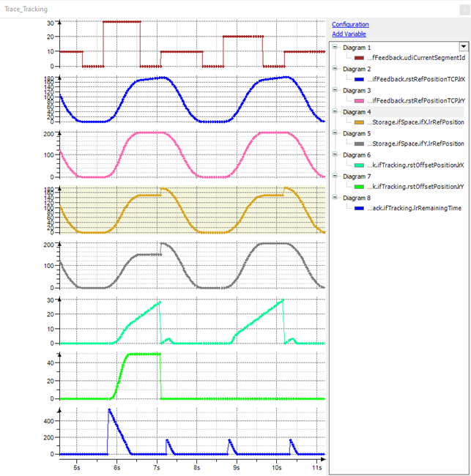Collapse the Diagram 8 tree node

tap(335, 198)
